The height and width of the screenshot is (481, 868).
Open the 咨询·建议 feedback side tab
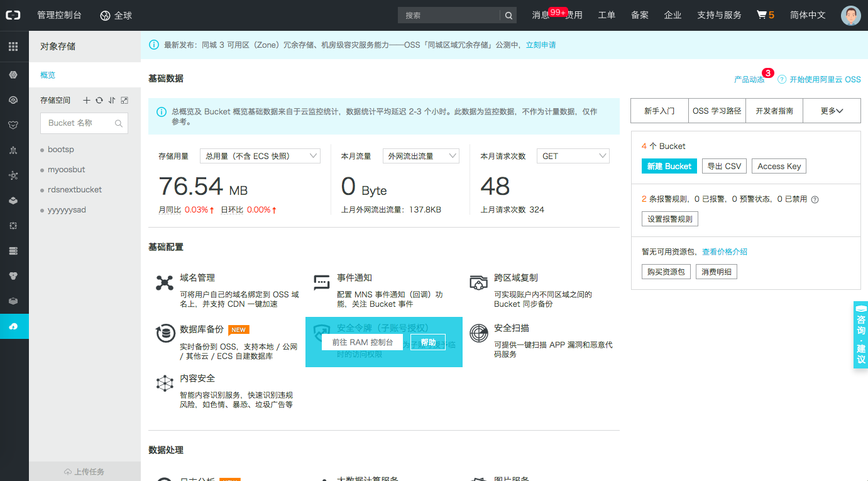pyautogui.click(x=860, y=334)
